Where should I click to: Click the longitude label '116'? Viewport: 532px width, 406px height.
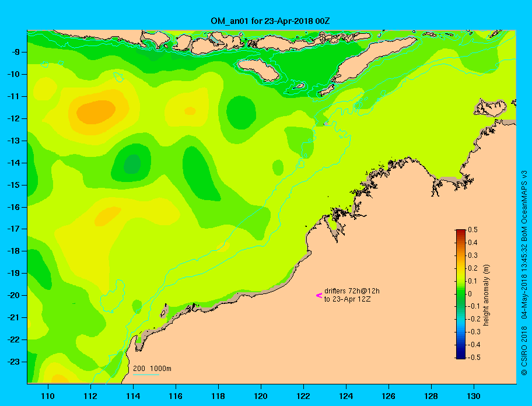(x=176, y=396)
